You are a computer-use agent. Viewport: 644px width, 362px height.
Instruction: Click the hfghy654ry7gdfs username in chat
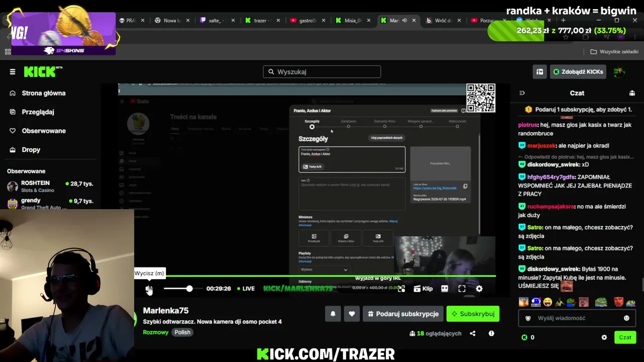point(550,177)
